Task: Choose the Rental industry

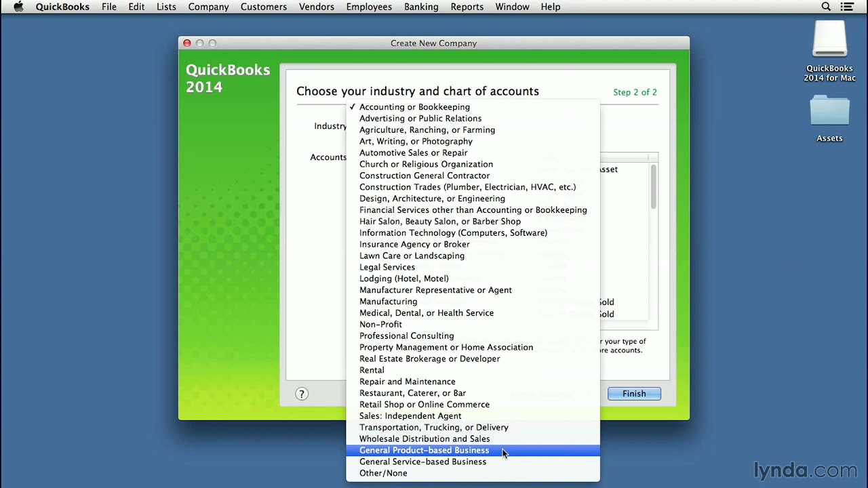Action: point(473,371)
